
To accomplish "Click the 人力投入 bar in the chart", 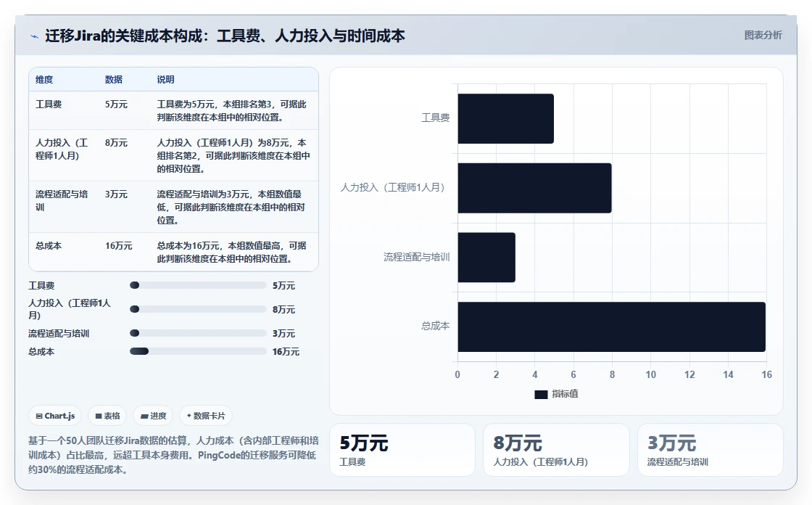I will pyautogui.click(x=534, y=188).
